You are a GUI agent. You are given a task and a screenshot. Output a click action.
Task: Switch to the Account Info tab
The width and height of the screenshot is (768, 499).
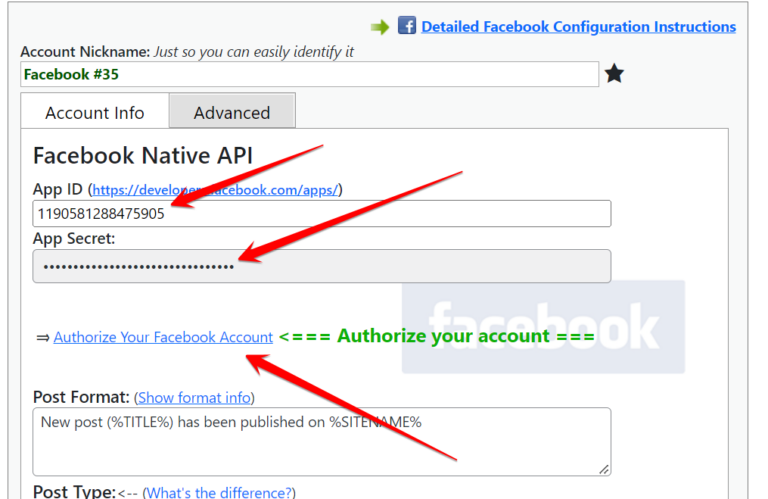pos(95,113)
